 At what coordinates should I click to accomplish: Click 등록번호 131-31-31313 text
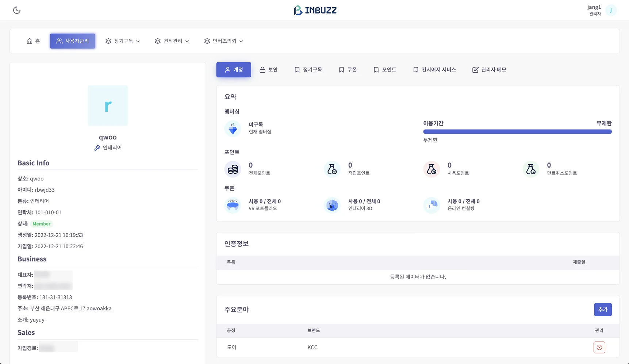coord(45,298)
